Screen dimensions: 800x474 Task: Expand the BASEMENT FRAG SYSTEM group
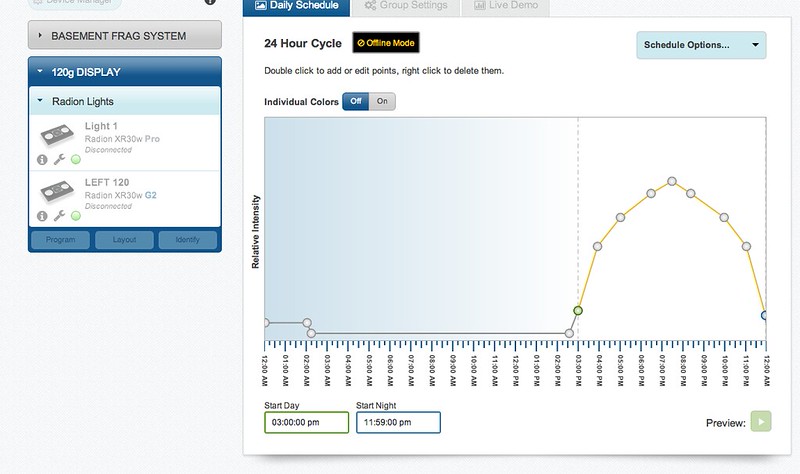tap(125, 36)
